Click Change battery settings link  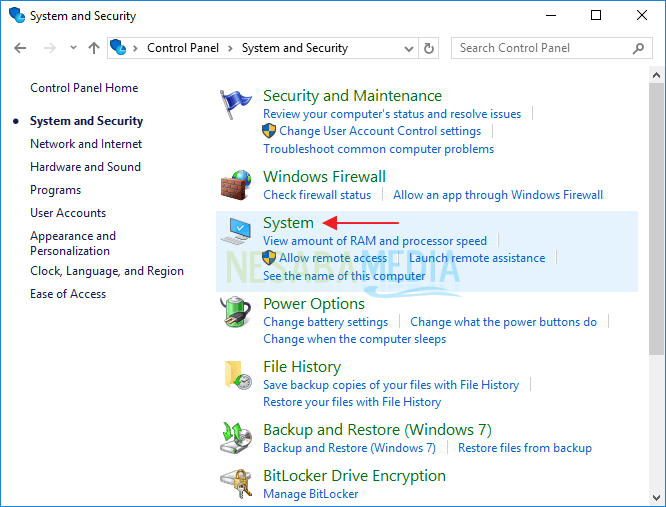pyautogui.click(x=325, y=322)
